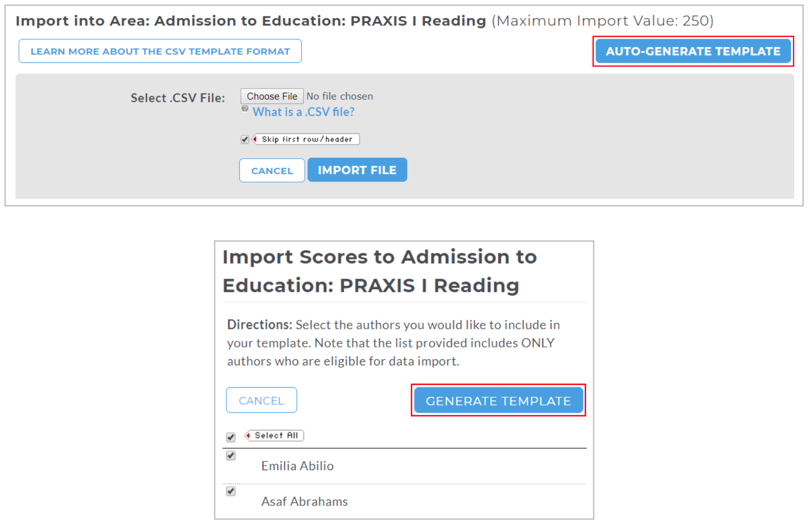Click the 'Import into Area' heading text
Viewport: 812px width, 531px height.
pos(251,21)
